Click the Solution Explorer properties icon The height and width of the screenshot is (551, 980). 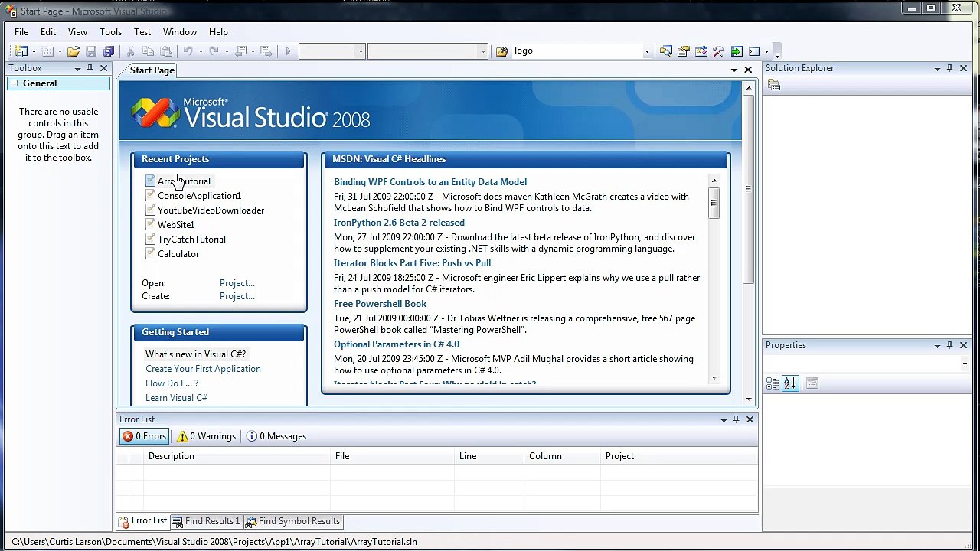[x=774, y=86]
